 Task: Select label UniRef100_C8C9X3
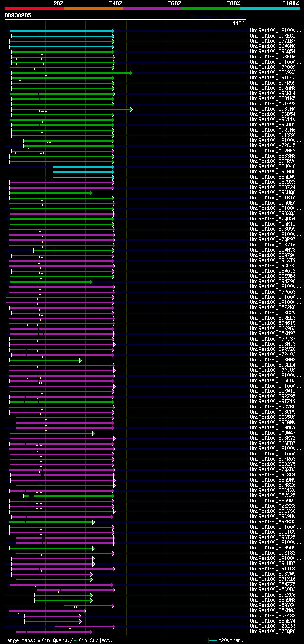point(273,182)
